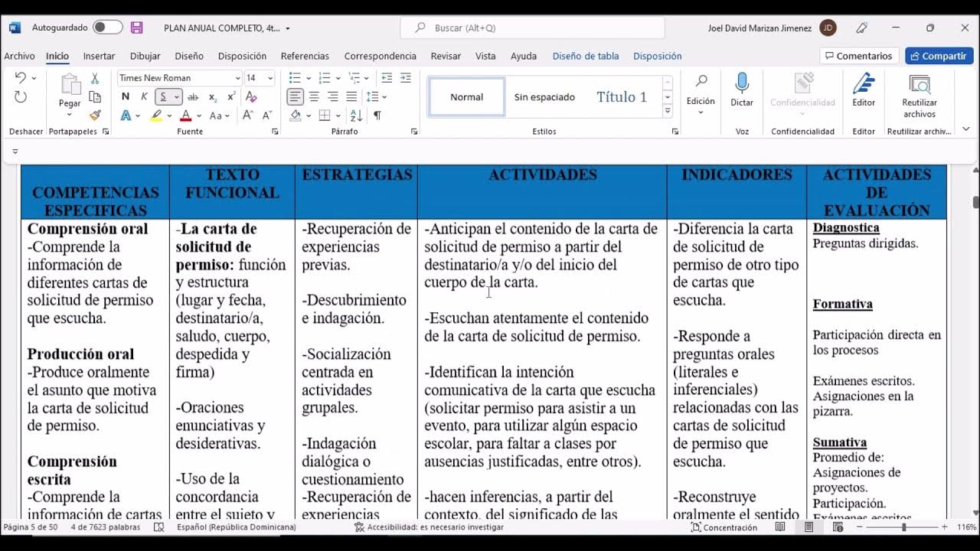This screenshot has height=551, width=980.
Task: Open the numbering list dropdown arrow
Action: tap(338, 78)
